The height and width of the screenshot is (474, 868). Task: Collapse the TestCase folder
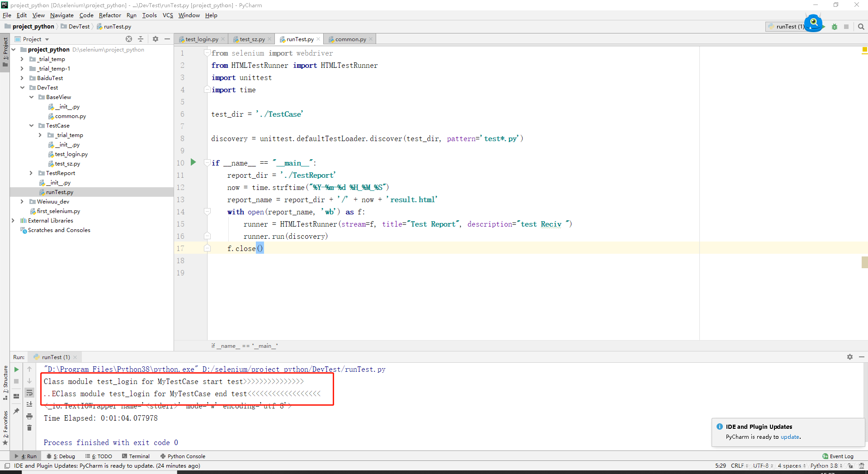pos(31,126)
